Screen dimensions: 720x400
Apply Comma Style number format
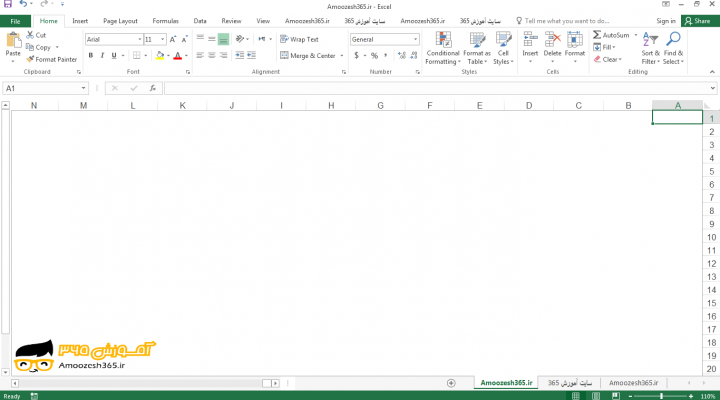(386, 56)
